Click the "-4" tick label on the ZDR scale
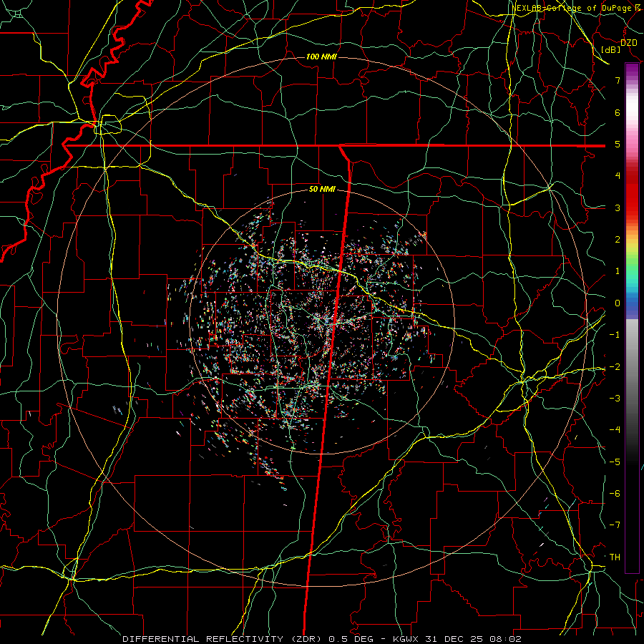Screen dimensions: 644x644 (615, 430)
